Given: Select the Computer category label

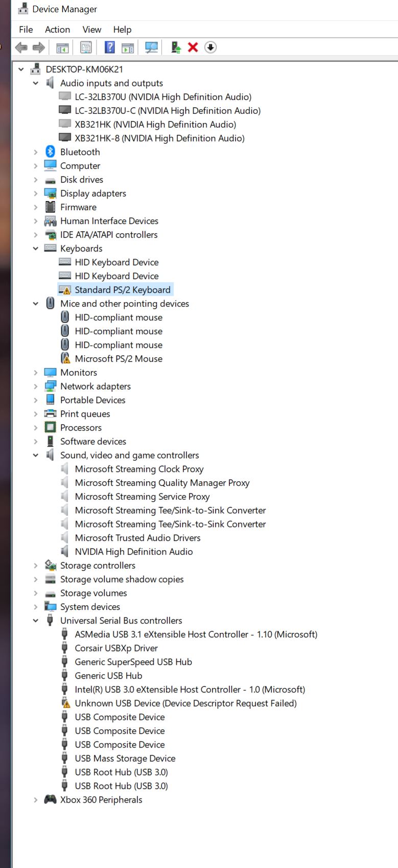Looking at the screenshot, I should click(80, 166).
